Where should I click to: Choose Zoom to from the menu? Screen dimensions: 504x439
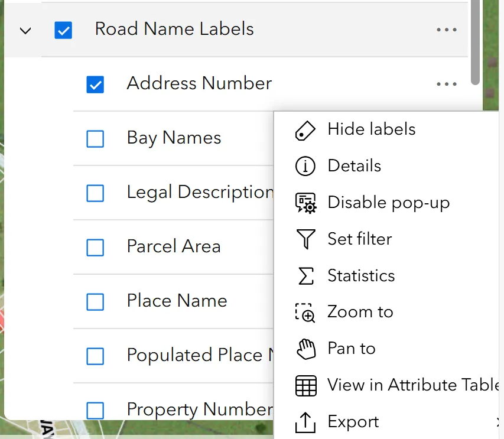point(360,312)
